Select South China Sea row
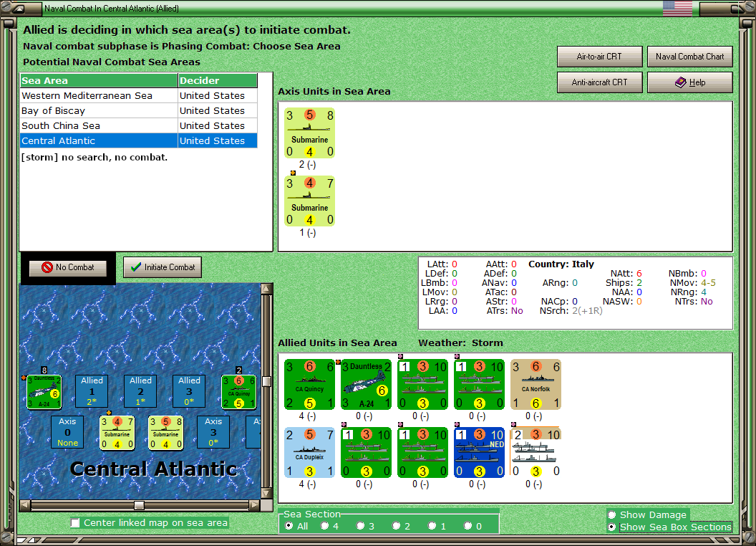This screenshot has width=756, height=546. coord(139,125)
